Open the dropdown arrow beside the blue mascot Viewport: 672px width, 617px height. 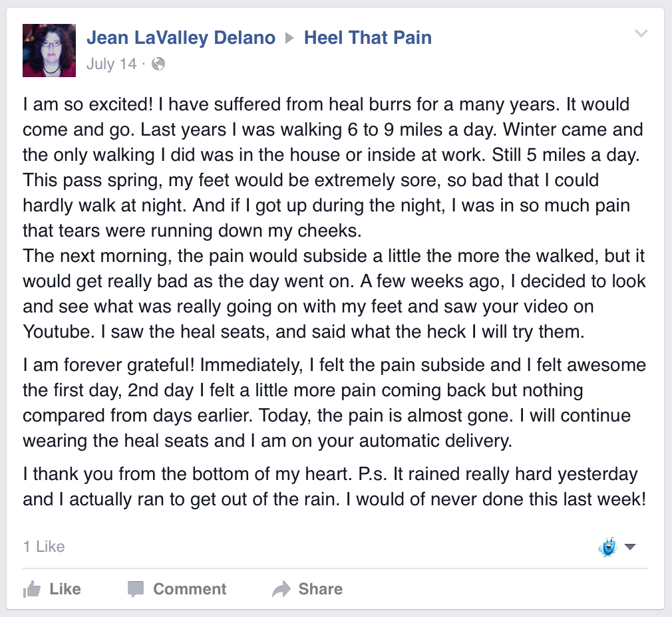tap(629, 547)
